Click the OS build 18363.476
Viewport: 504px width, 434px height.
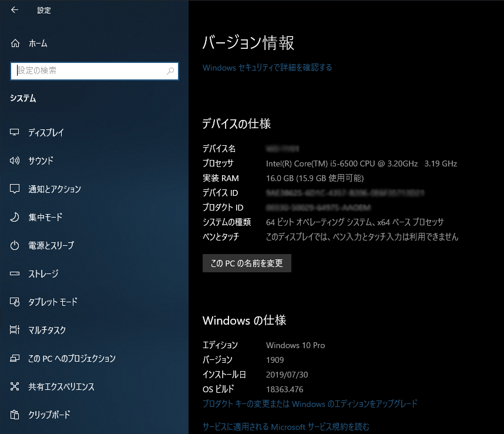(x=284, y=389)
